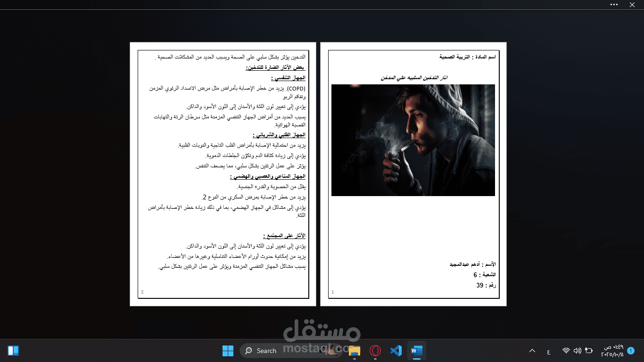
Task: Click page number 2 in the footer
Action: 142,292
